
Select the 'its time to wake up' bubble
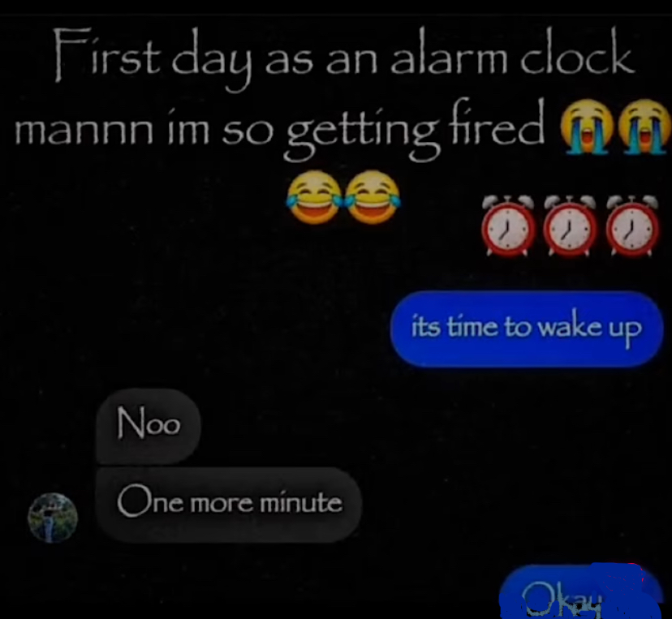coord(527,329)
